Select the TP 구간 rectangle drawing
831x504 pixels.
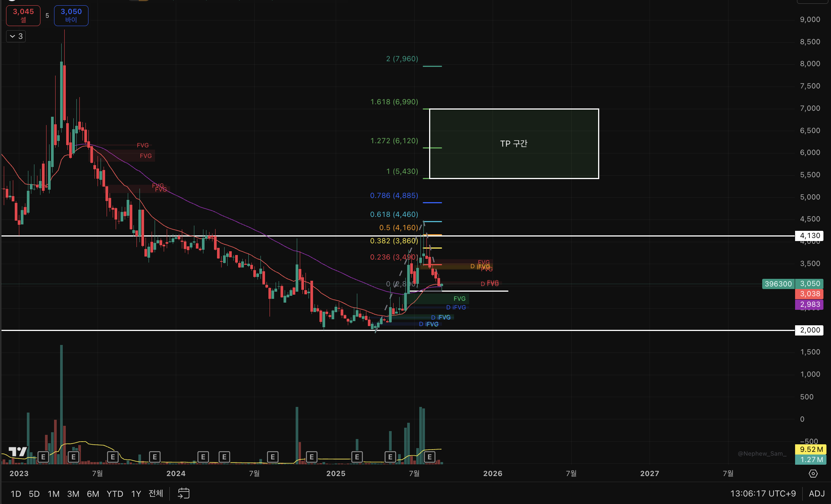pos(513,144)
